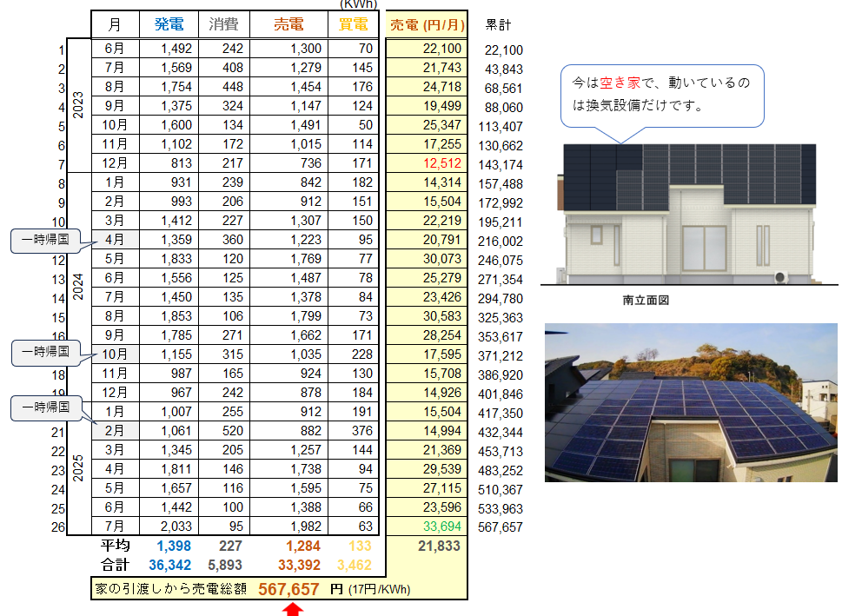842x616 pixels.
Task: Select the 401,846 cumulative value
Action: [501, 394]
